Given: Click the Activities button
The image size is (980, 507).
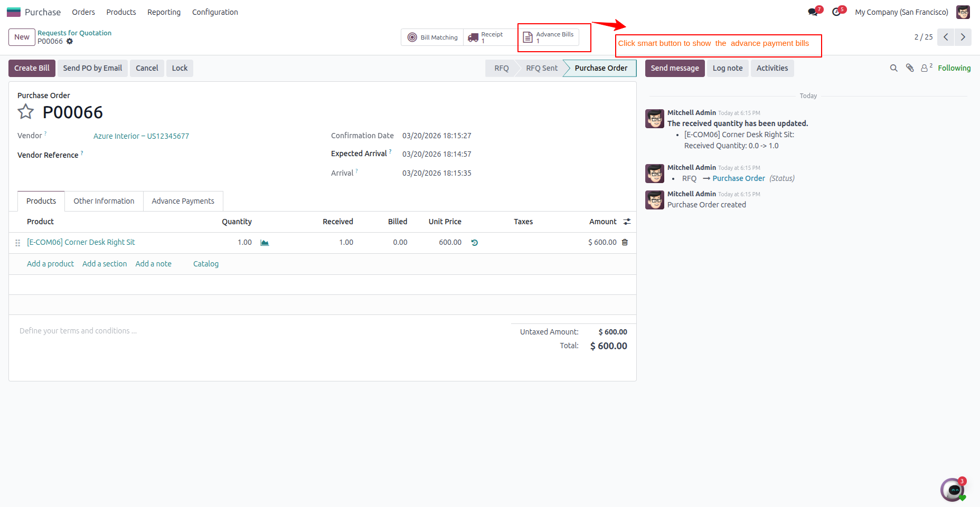Looking at the screenshot, I should point(772,68).
